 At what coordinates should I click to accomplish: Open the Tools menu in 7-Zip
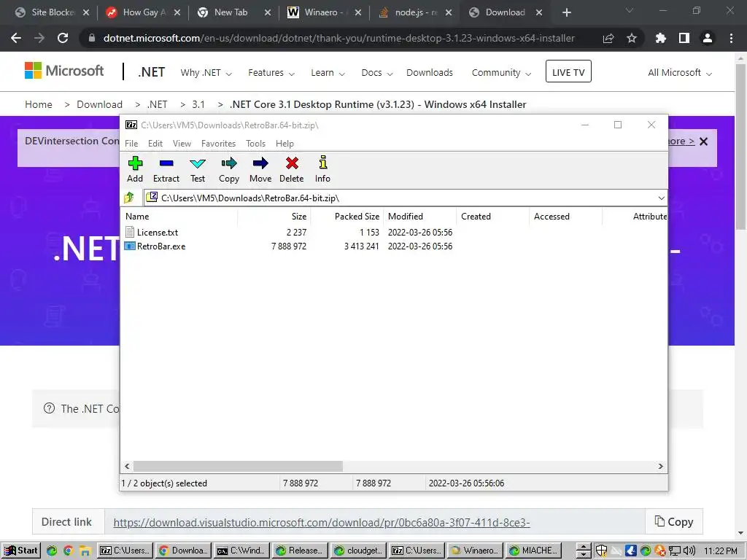(x=256, y=144)
